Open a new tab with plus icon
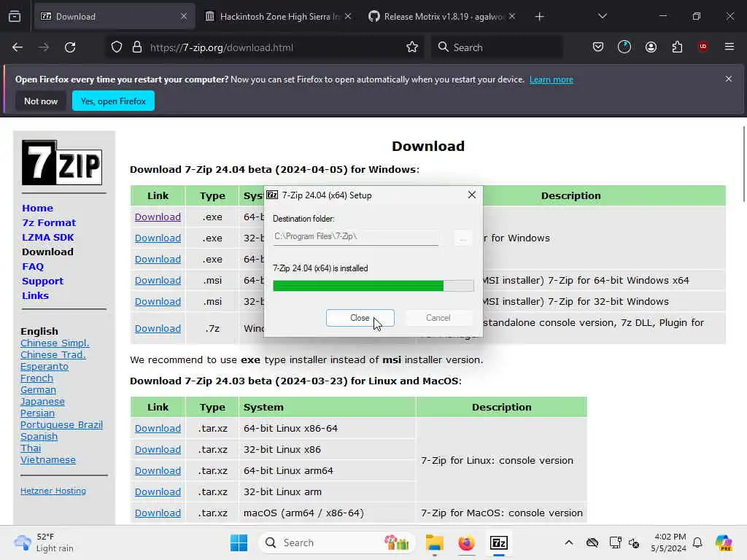This screenshot has width=747, height=560. [x=539, y=17]
